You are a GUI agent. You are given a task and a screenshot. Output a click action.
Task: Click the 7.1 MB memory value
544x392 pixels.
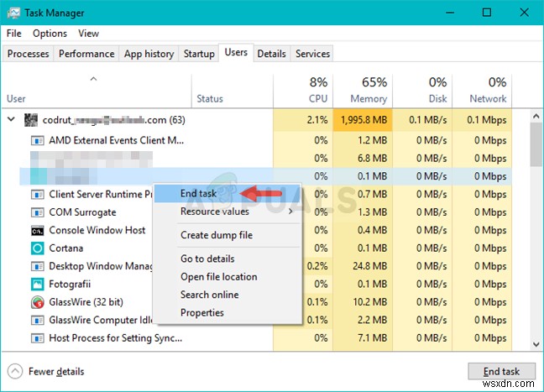[372, 338]
